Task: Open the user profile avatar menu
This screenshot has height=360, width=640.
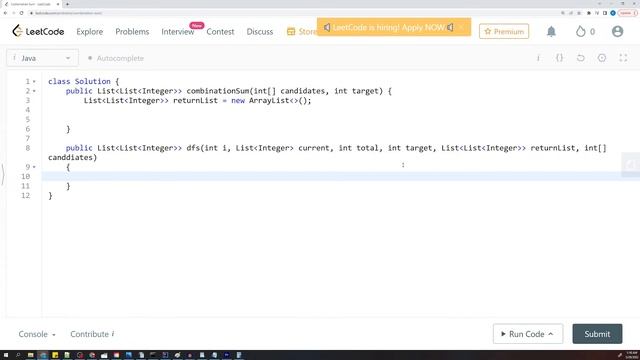Action: (617, 31)
